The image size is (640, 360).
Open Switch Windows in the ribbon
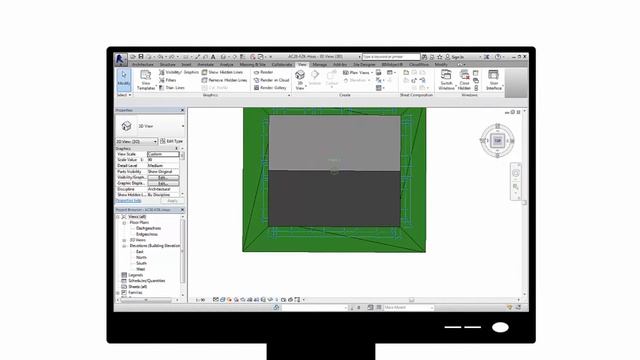click(446, 80)
